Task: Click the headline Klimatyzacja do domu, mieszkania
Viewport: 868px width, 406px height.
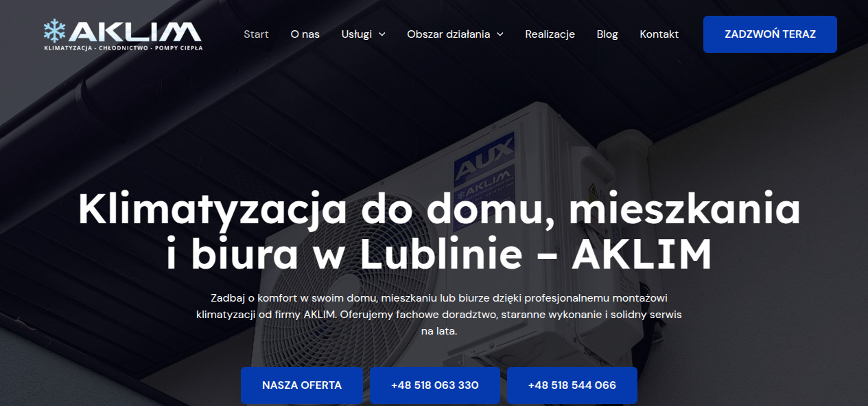Action: tap(439, 209)
